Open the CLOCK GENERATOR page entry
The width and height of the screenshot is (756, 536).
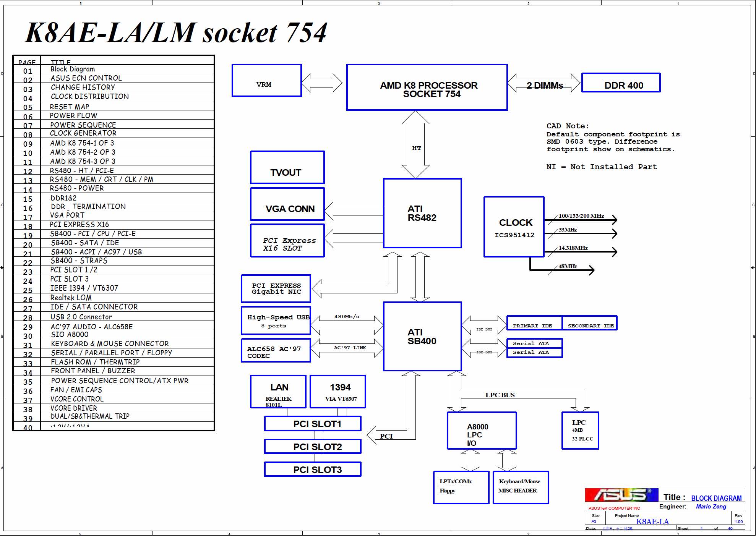click(83, 133)
